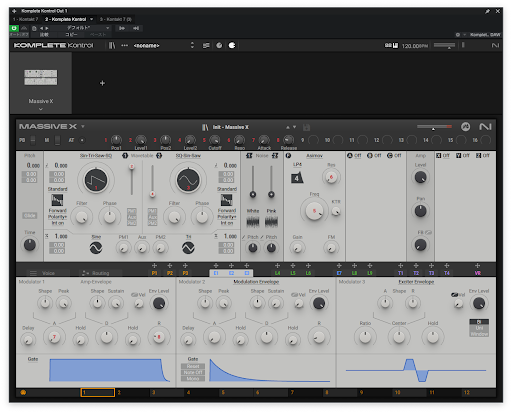Open the Asimov filter type menu

point(314,156)
